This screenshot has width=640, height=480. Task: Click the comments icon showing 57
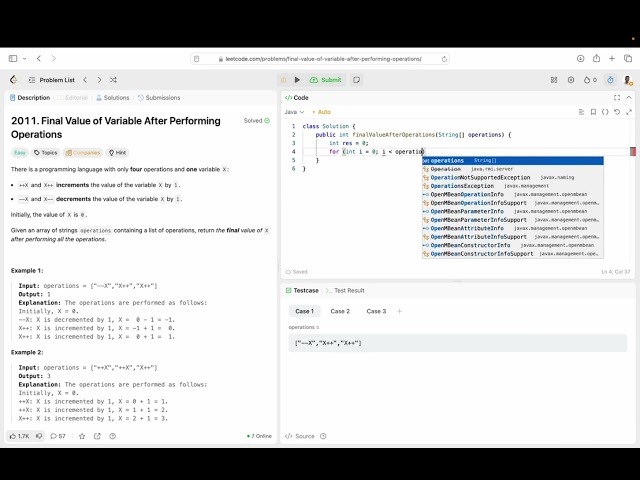tap(56, 436)
